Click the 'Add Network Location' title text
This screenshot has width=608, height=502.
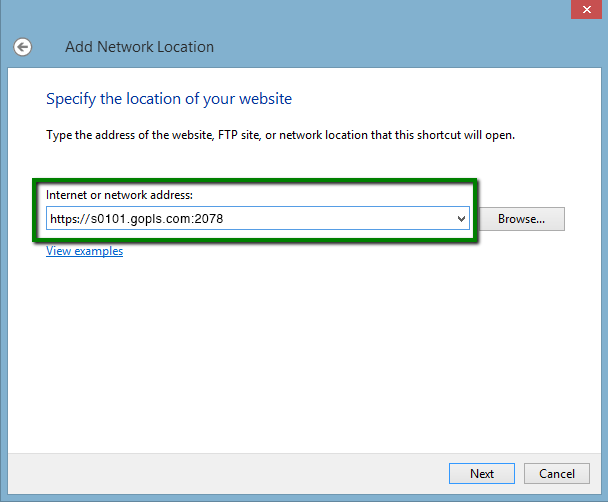[x=139, y=47]
